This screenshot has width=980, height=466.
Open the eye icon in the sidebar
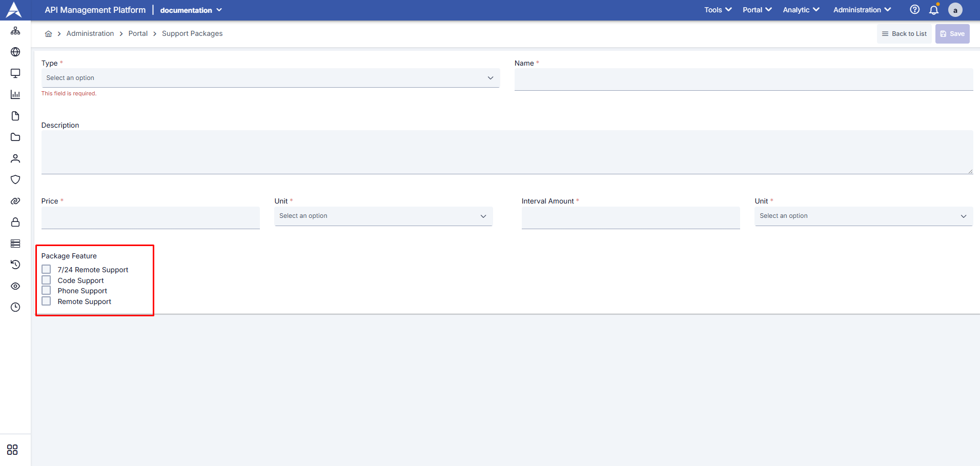[x=15, y=286]
